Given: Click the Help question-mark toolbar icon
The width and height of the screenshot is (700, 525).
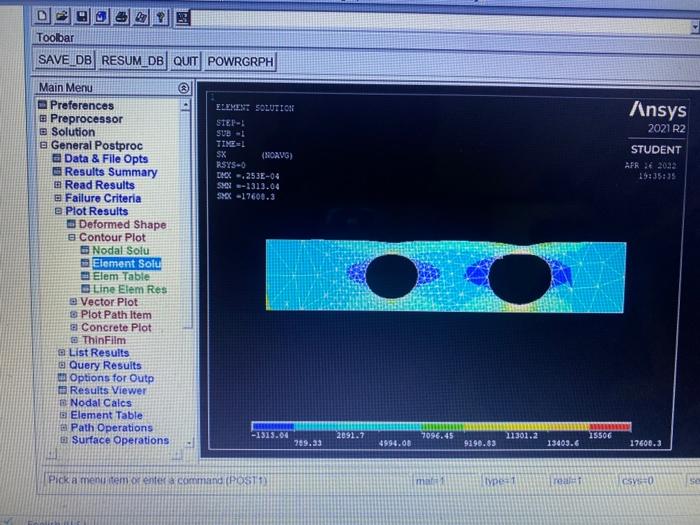Looking at the screenshot, I should click(161, 18).
